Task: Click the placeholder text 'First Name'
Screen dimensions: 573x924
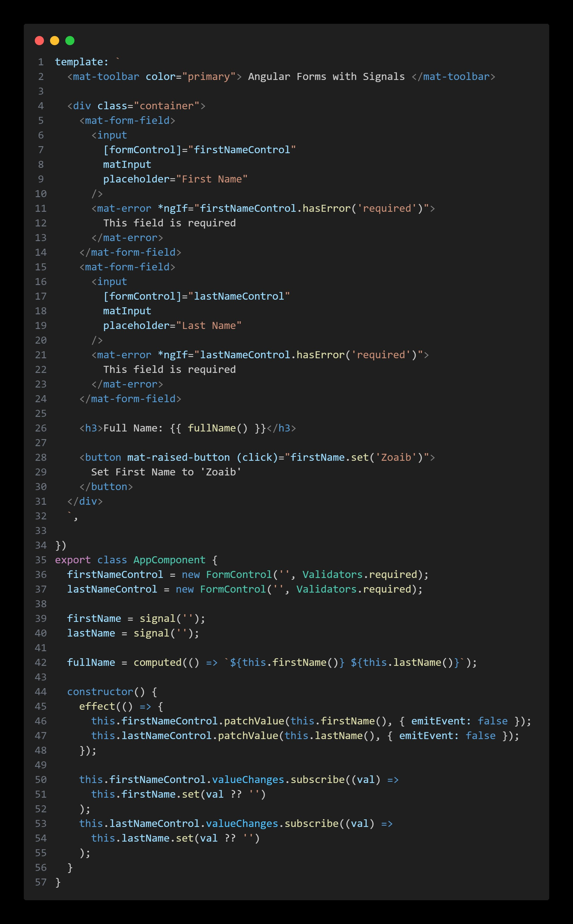Action: (213, 179)
